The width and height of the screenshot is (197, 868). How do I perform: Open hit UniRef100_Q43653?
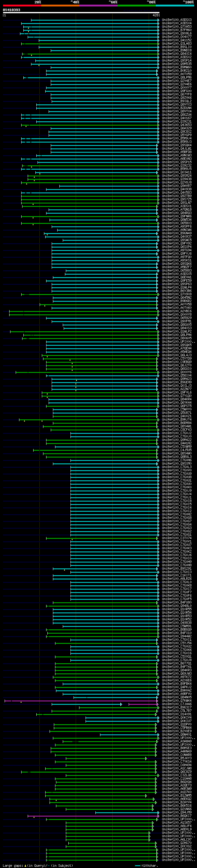(x=177, y=125)
